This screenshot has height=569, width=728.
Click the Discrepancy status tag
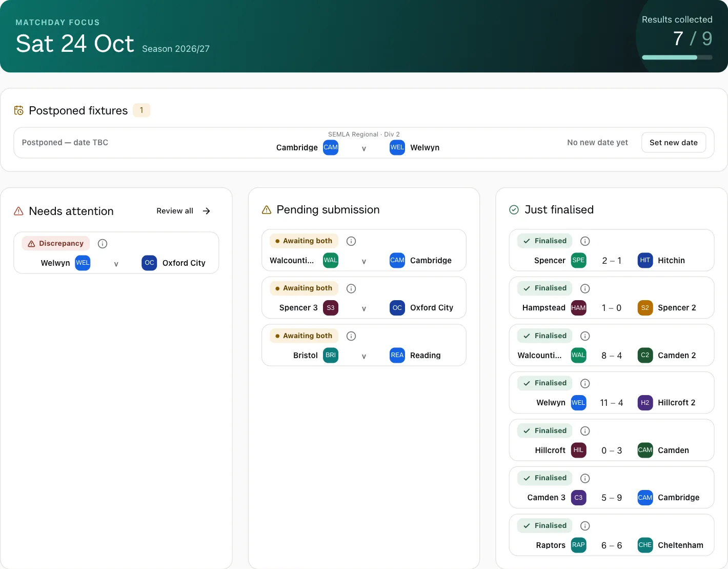point(56,244)
